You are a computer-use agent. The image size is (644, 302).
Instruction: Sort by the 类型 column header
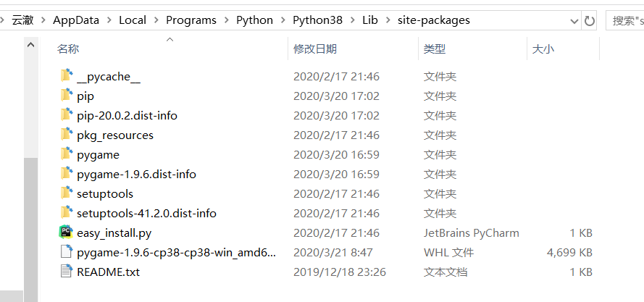coord(435,49)
